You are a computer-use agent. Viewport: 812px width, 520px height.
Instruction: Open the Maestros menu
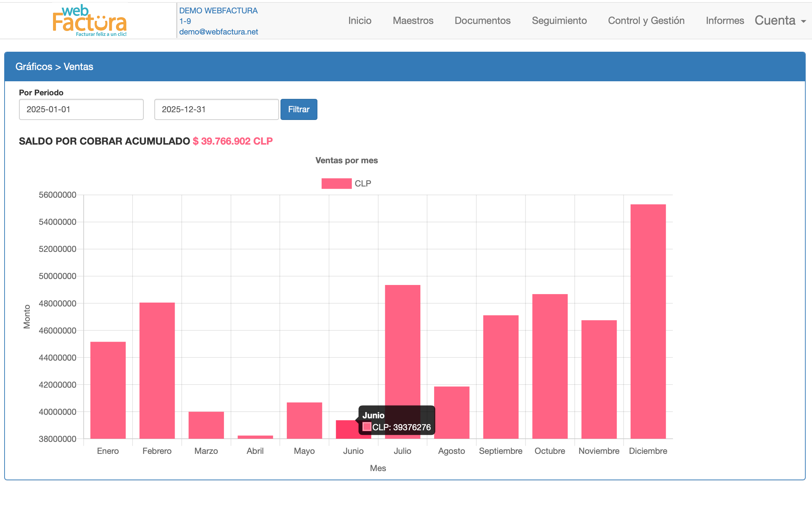pyautogui.click(x=413, y=20)
